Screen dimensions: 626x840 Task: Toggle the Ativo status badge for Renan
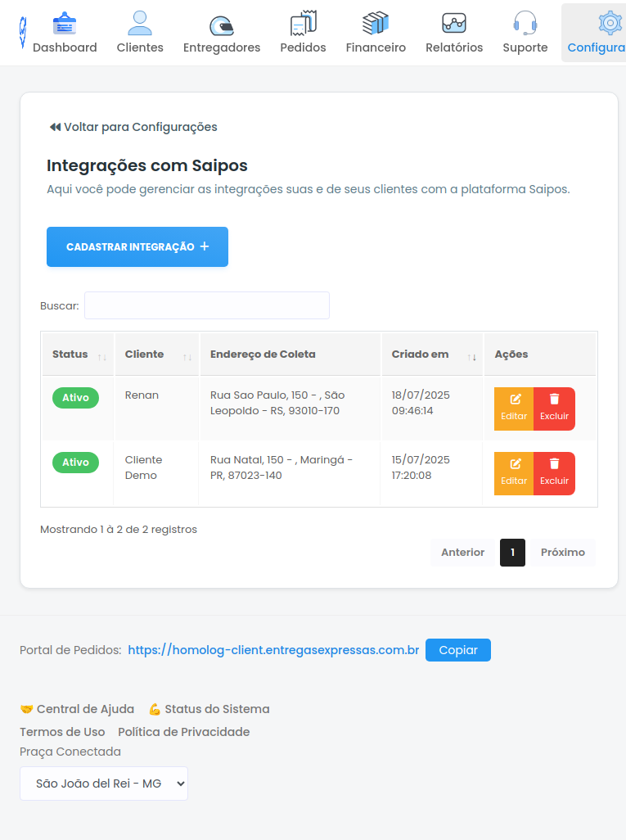click(75, 397)
